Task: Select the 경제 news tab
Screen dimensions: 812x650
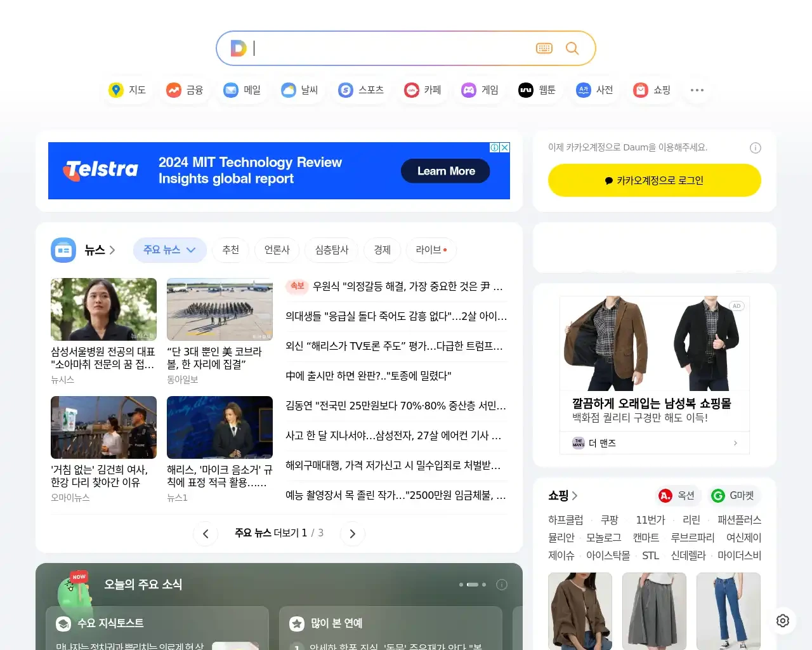Action: point(383,250)
